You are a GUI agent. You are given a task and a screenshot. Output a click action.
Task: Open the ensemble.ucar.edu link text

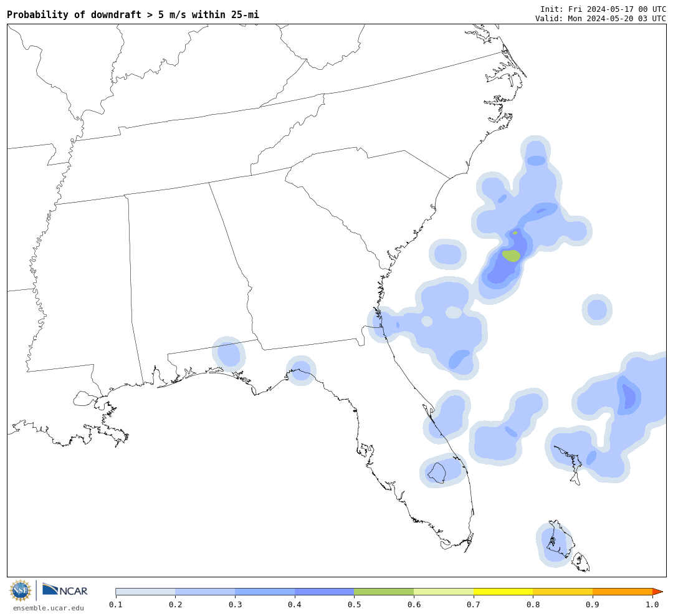[x=49, y=608]
